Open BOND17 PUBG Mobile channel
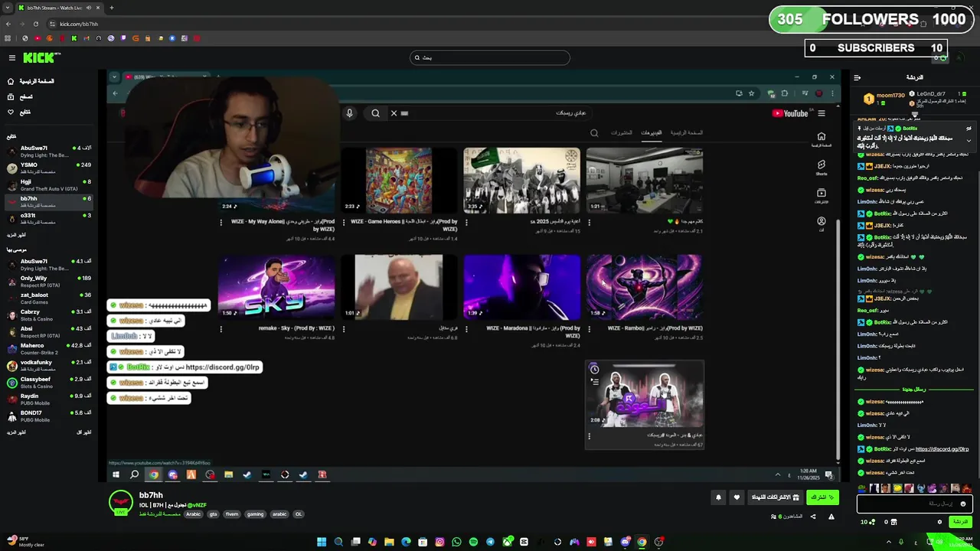This screenshot has height=551, width=980. coord(49,416)
